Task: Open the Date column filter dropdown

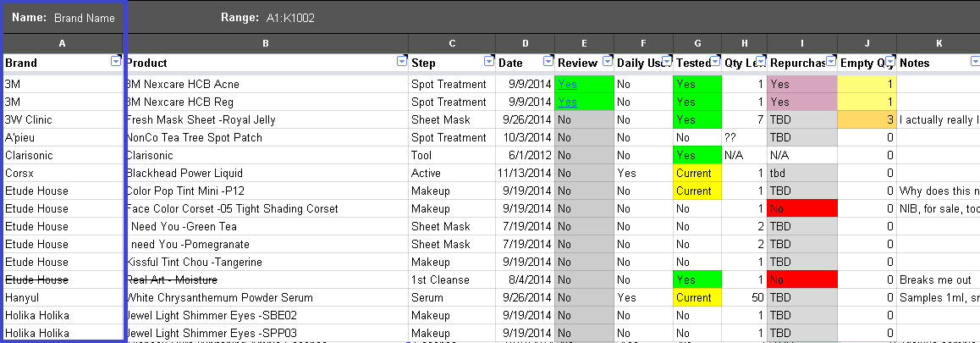Action: [x=547, y=62]
